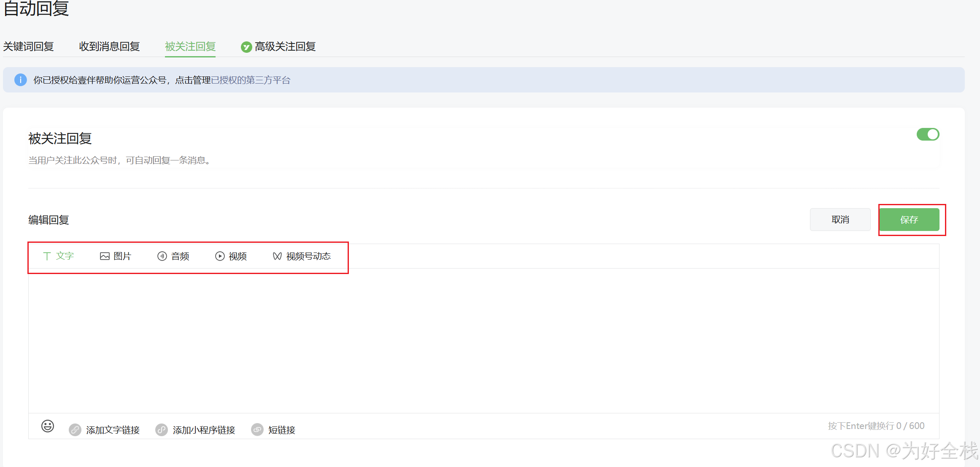Image resolution: width=980 pixels, height=467 pixels.
Task: Click the blue info icon in notice
Action: (x=21, y=80)
